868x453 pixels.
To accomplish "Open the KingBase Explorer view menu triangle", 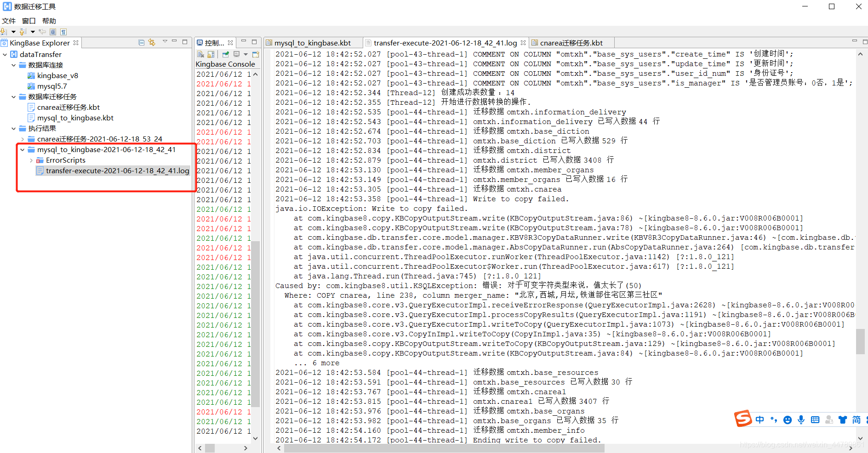I will point(165,41).
